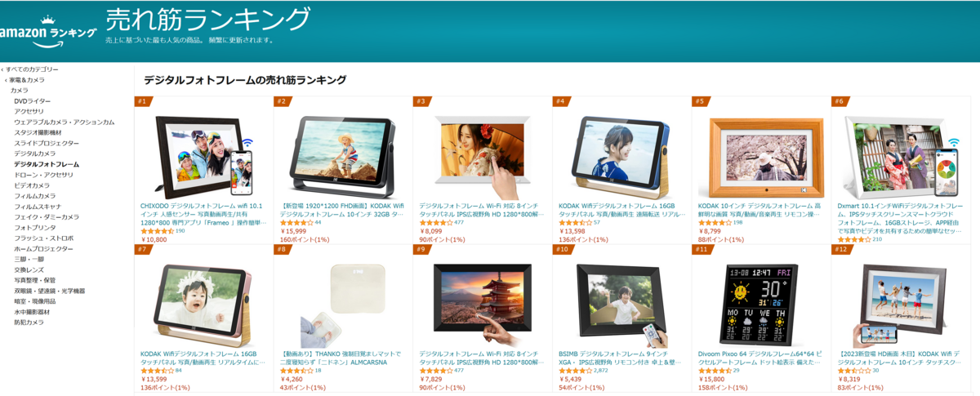Click the star rating of #12 KODAK frame

pos(853,371)
